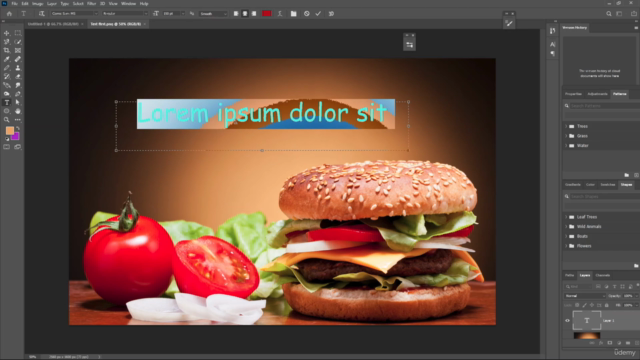The image size is (640, 360).
Task: Select the Hand tool
Action: point(18,111)
